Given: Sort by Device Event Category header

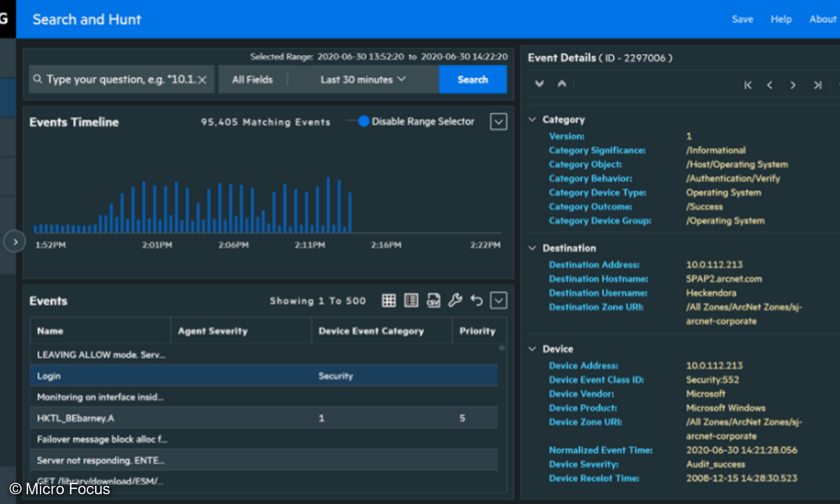Looking at the screenshot, I should point(381,330).
